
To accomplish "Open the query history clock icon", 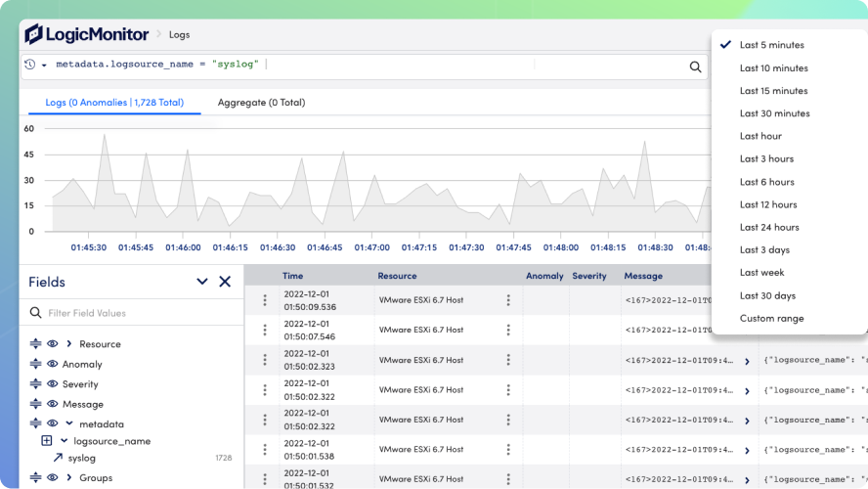I will [x=30, y=65].
